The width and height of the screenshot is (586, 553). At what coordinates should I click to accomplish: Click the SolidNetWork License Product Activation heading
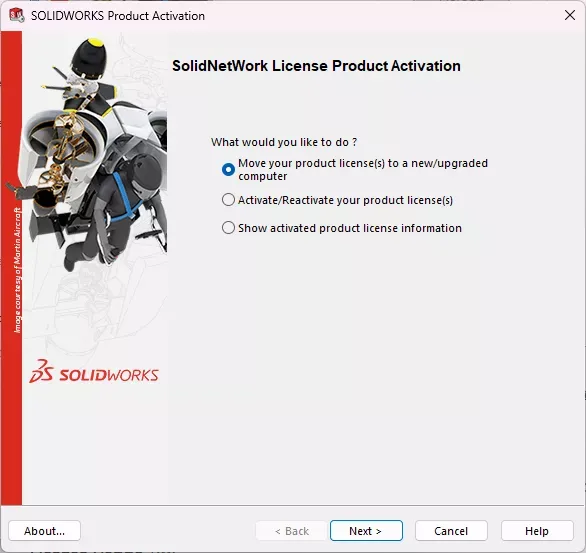click(316, 66)
